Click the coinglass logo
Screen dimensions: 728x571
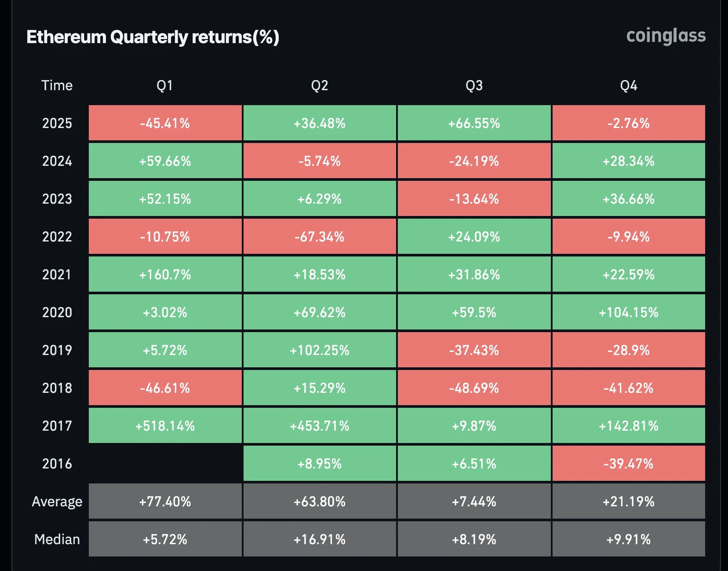(x=666, y=36)
